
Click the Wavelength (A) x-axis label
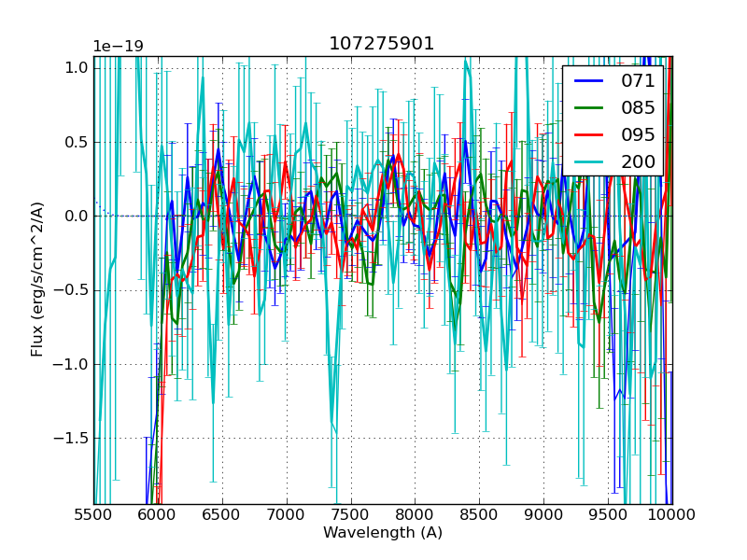383,533
